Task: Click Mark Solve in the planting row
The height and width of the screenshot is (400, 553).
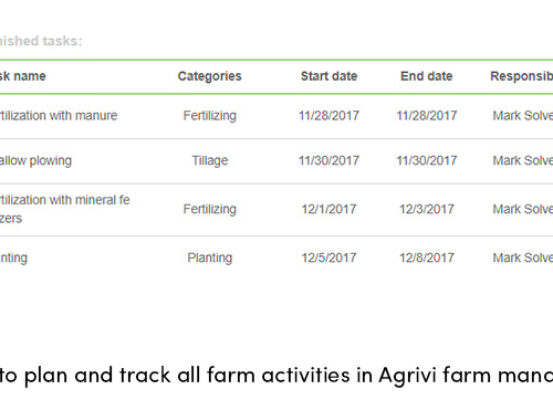Action: [523, 258]
